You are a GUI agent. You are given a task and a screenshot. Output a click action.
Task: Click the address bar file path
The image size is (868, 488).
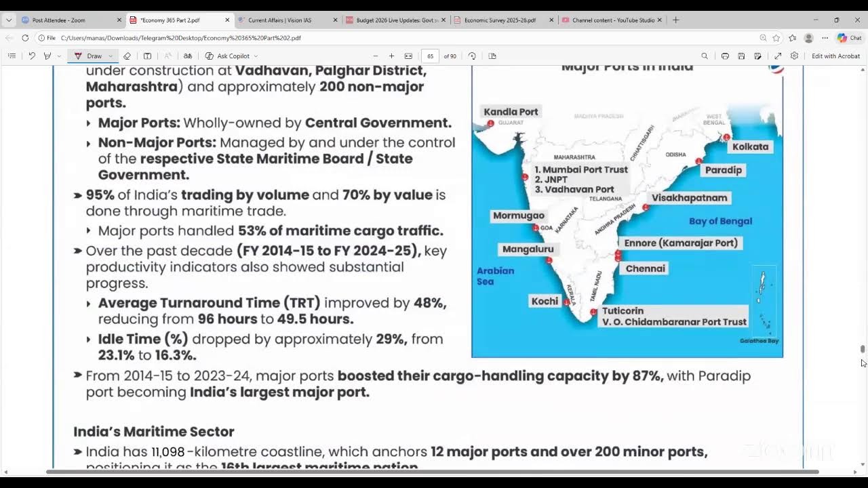coord(180,38)
